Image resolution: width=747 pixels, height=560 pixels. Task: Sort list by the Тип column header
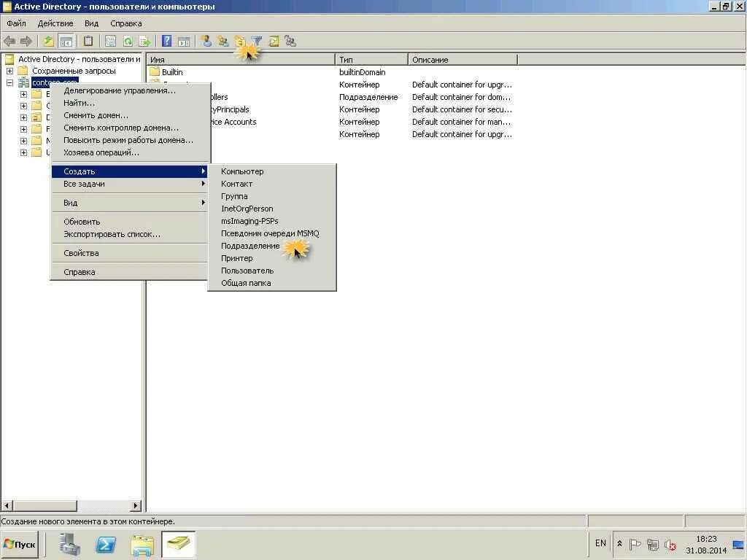coord(371,60)
